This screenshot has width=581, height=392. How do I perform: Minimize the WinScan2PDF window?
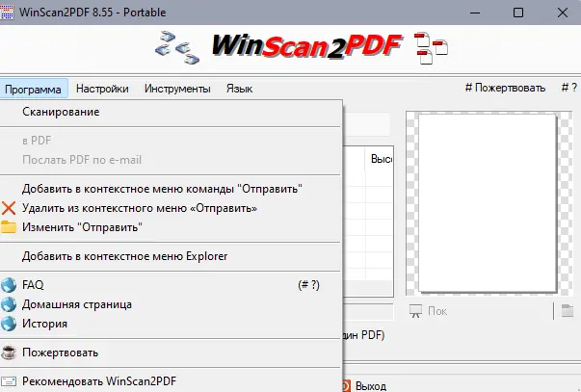[x=475, y=13]
